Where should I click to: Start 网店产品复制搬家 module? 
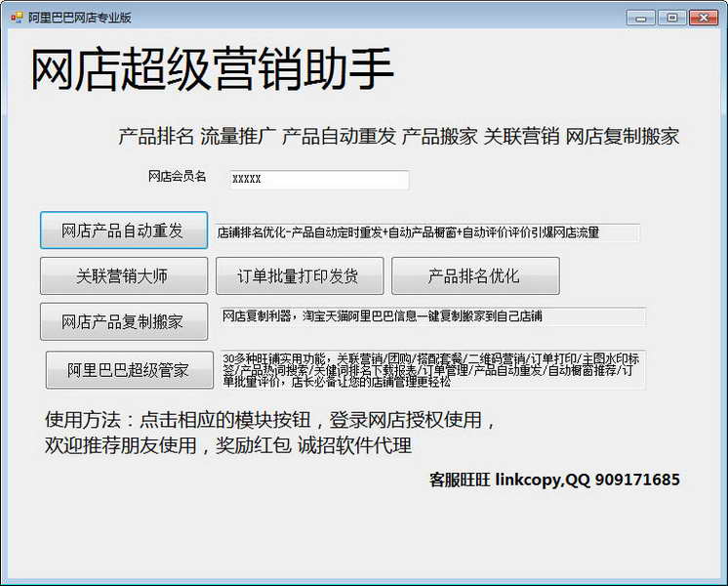click(124, 321)
